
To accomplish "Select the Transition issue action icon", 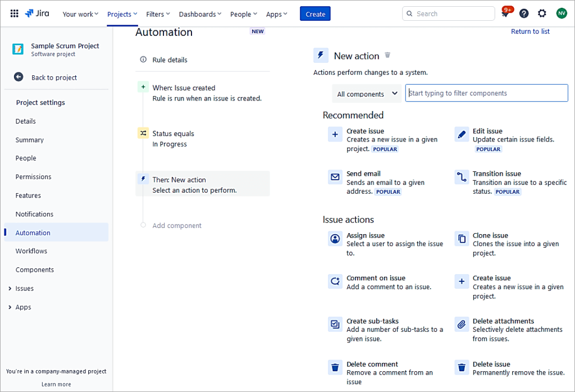I will [461, 177].
